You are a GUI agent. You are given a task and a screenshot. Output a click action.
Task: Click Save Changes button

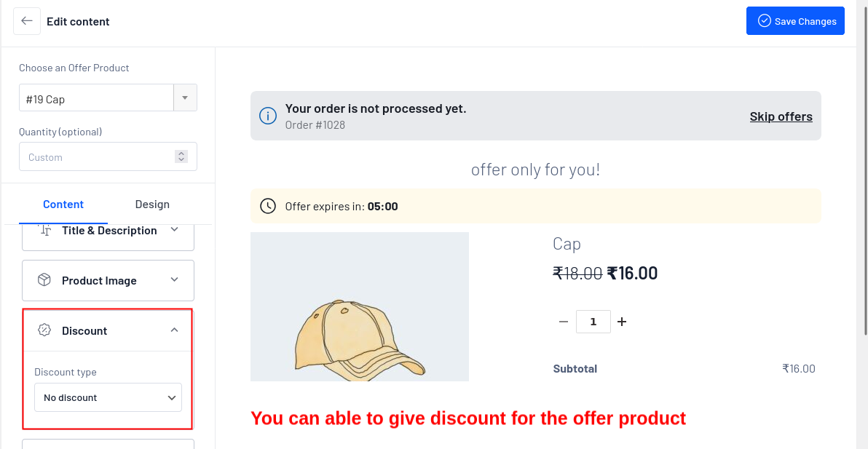795,21
